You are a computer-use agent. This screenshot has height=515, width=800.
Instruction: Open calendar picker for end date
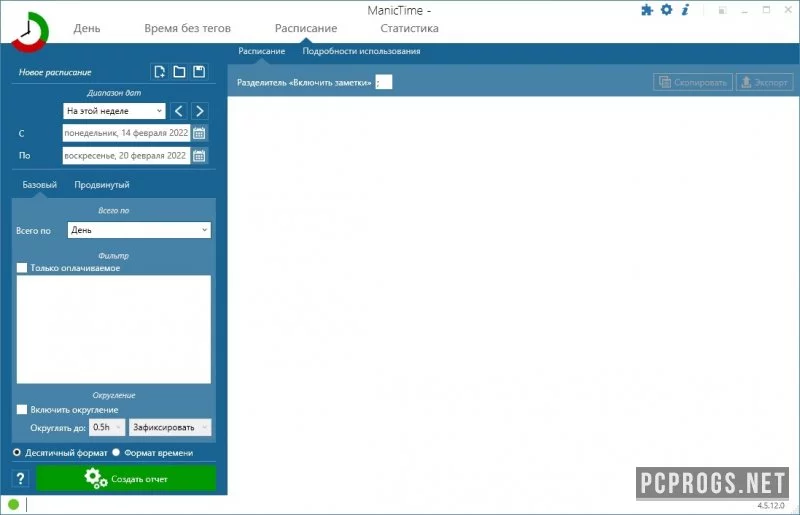(x=199, y=156)
